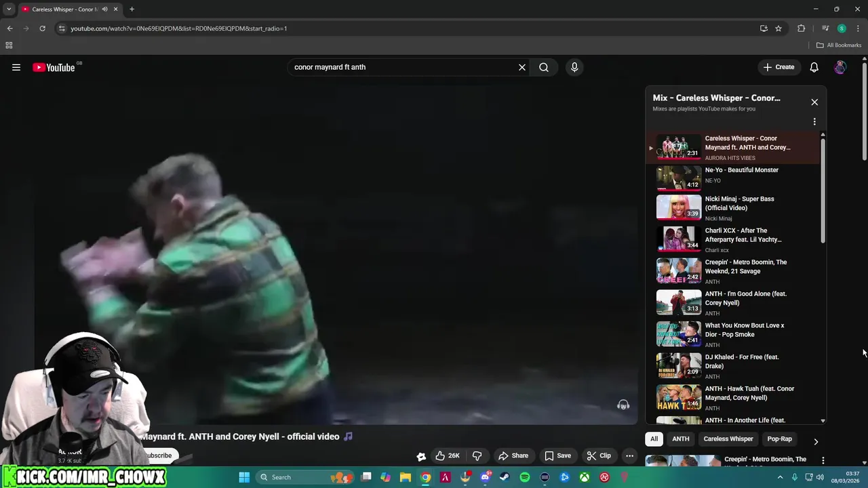This screenshot has width=868, height=488.
Task: Mute the tab via speaker icon
Action: click(x=104, y=9)
